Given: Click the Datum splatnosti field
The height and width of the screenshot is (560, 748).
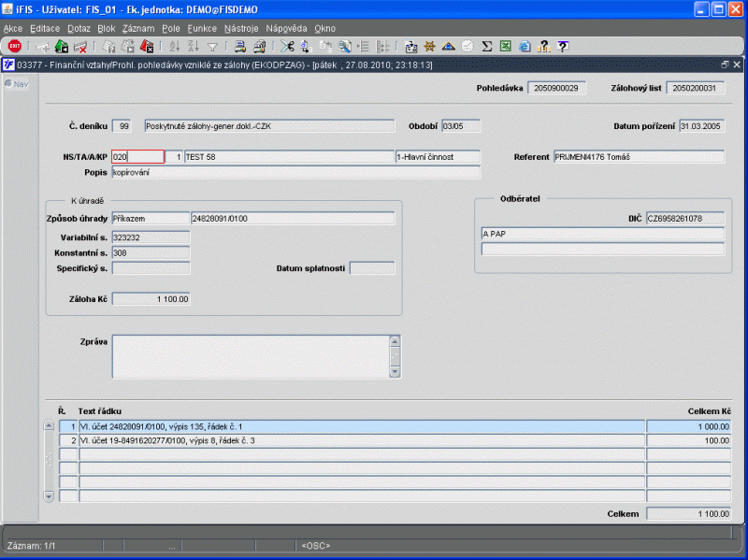Looking at the screenshot, I should [x=372, y=268].
